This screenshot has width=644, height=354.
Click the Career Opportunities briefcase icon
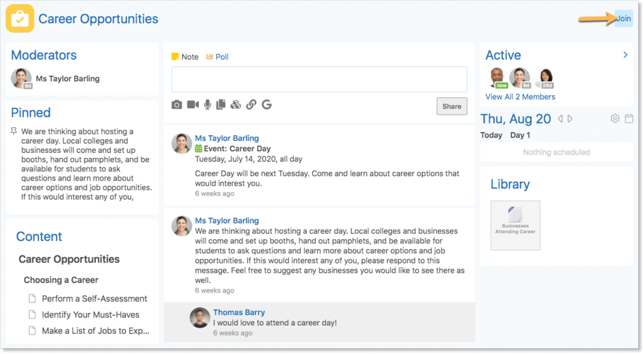click(x=20, y=19)
